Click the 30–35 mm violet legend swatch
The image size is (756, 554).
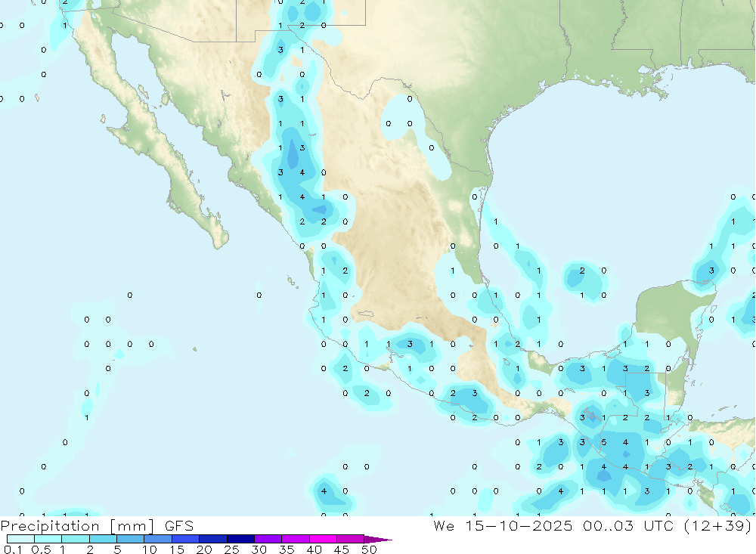click(x=268, y=539)
